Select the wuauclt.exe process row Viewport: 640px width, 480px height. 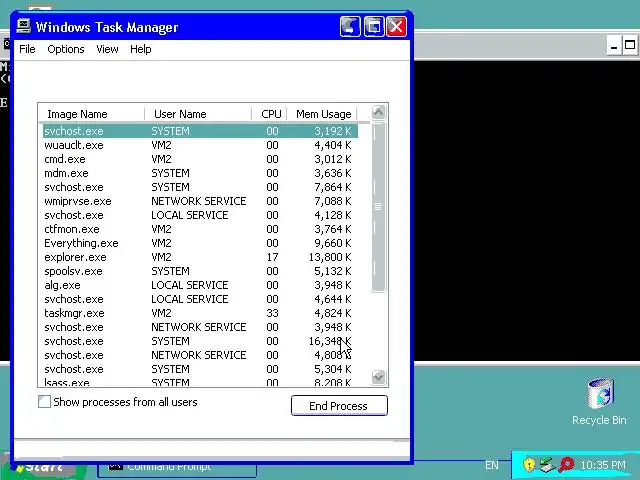[200, 145]
